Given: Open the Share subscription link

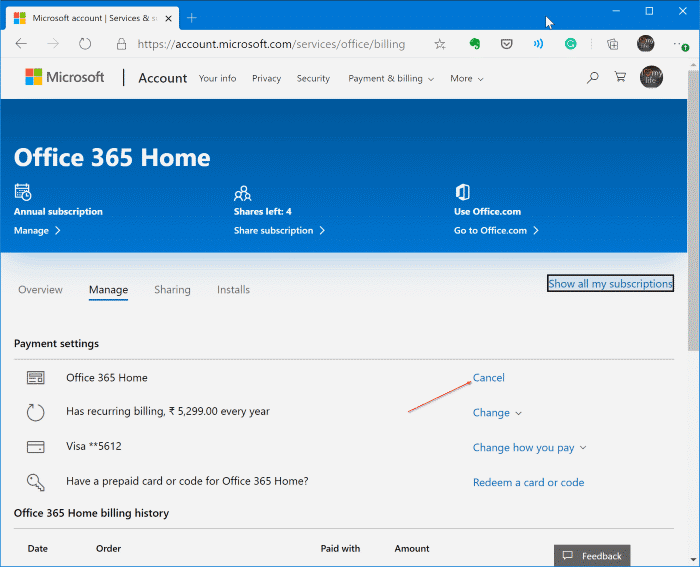Looking at the screenshot, I should click(x=279, y=230).
